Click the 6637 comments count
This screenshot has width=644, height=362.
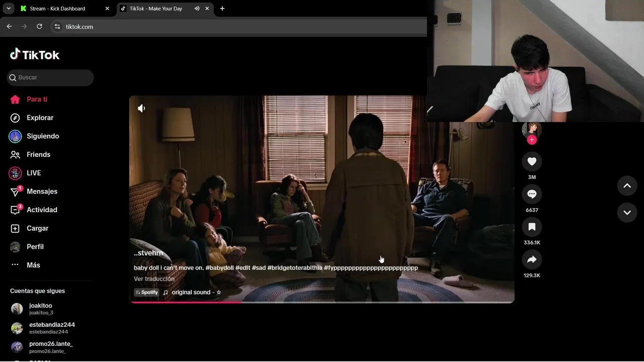[532, 210]
